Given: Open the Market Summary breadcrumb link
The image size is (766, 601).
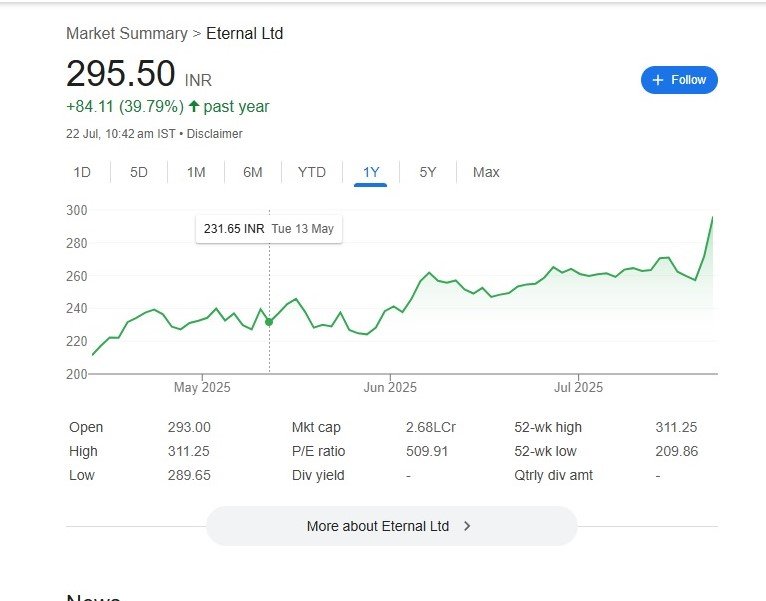Looking at the screenshot, I should coord(127,33).
